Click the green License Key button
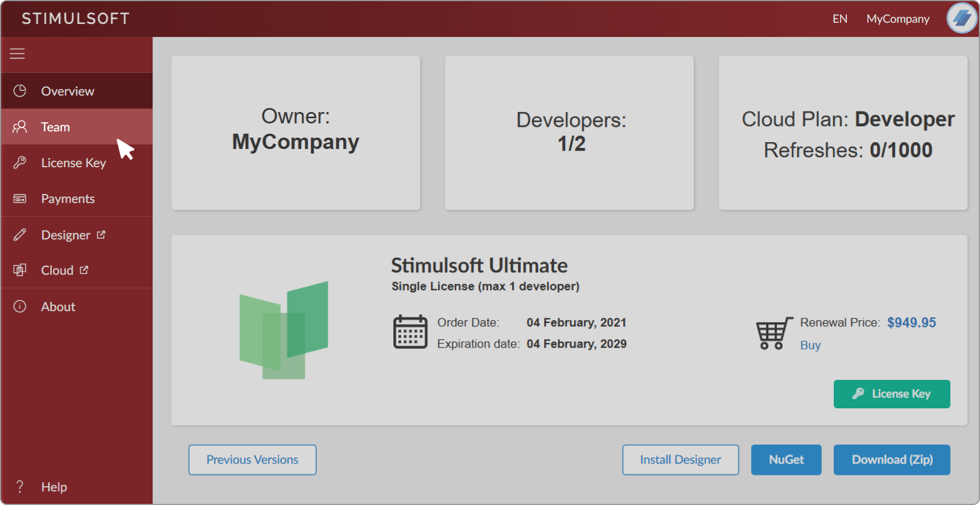 point(891,394)
